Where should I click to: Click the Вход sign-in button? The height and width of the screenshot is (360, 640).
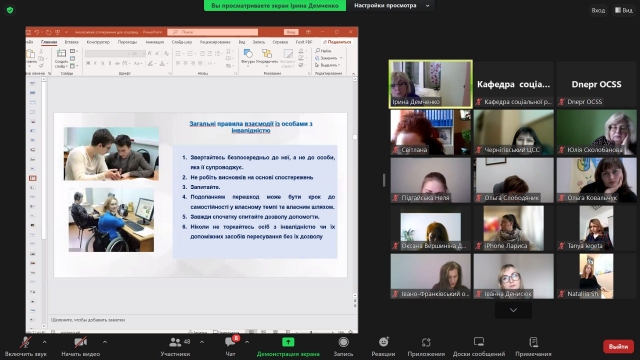[x=598, y=10]
